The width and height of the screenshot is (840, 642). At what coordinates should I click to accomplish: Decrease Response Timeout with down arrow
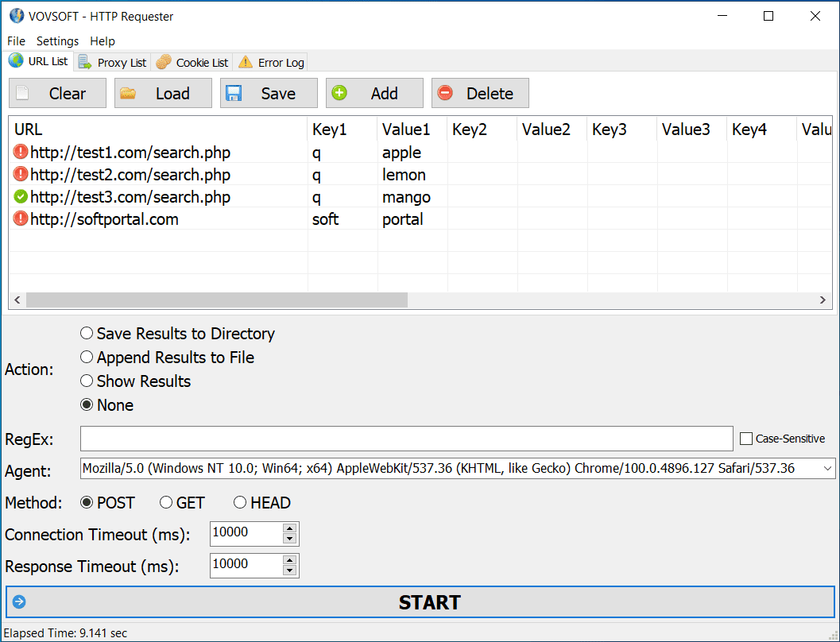[x=290, y=571]
